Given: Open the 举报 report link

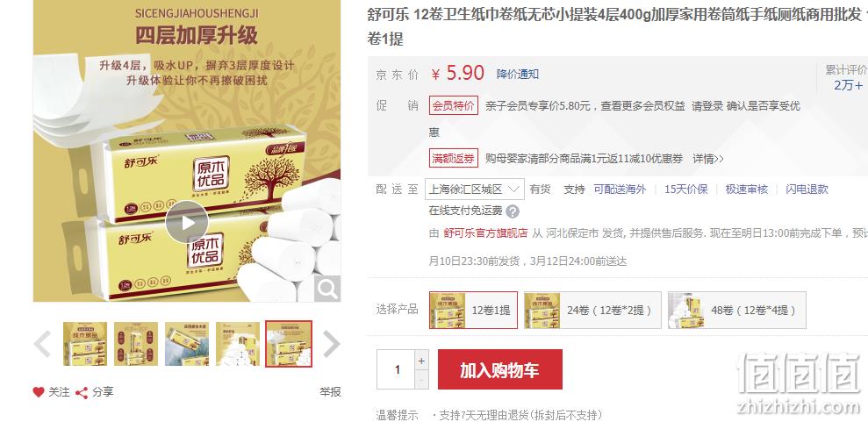Looking at the screenshot, I should point(330,392).
